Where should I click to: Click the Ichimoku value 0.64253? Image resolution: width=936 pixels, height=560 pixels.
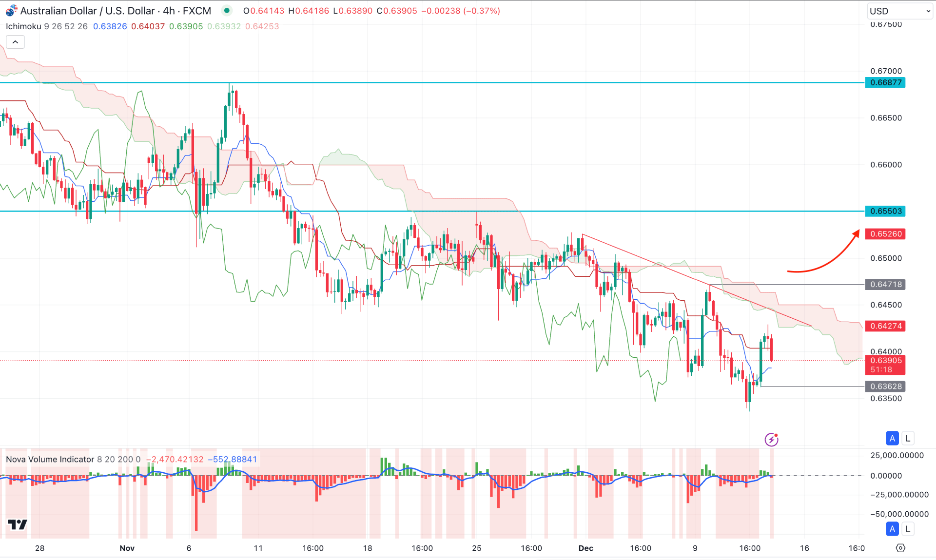click(262, 26)
